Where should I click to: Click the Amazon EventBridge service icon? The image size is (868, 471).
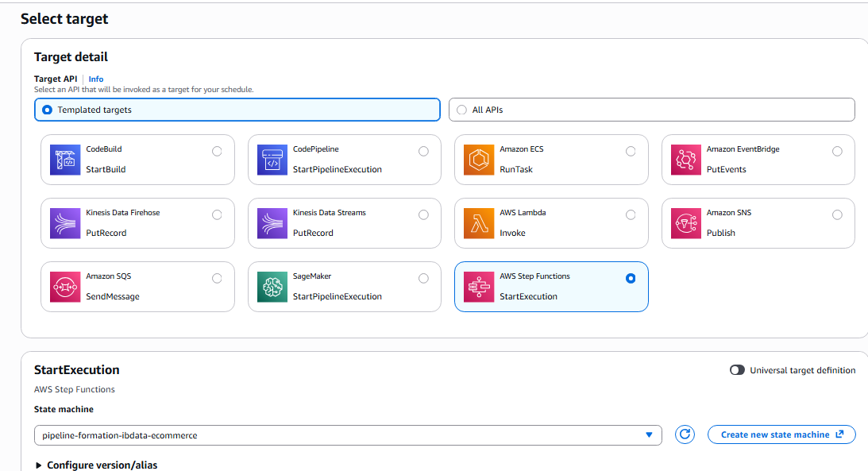(686, 160)
